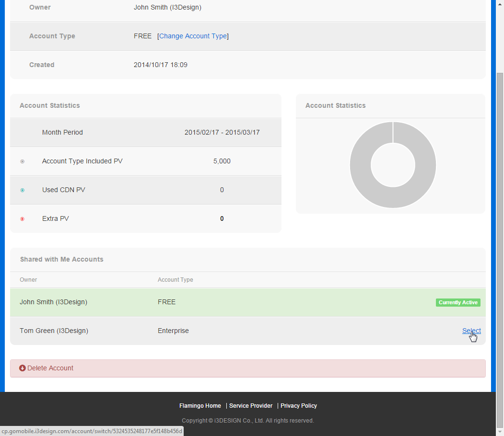Open Privacy Policy footer link
This screenshot has width=504, height=436.
pyautogui.click(x=299, y=405)
